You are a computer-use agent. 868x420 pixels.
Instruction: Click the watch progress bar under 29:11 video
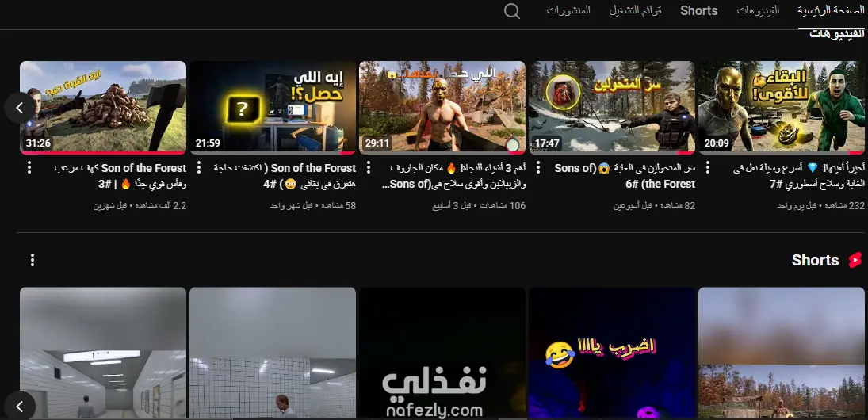pos(442,152)
